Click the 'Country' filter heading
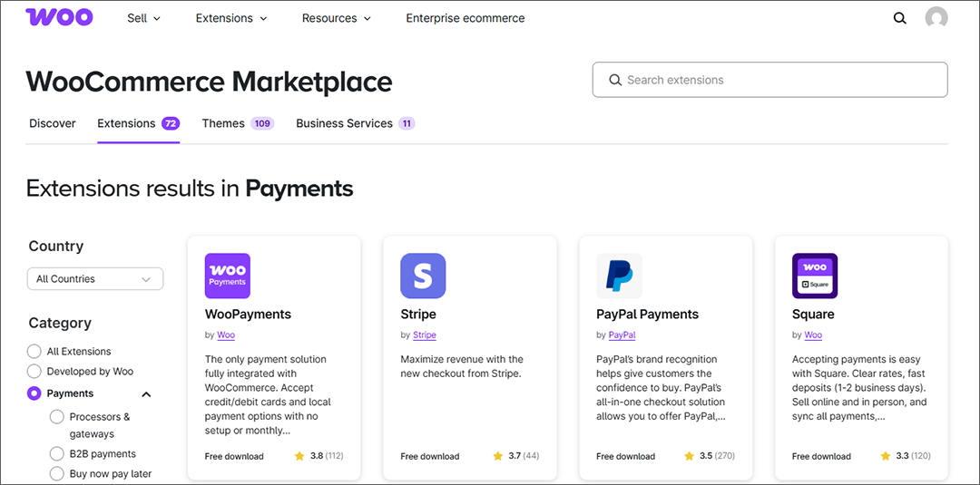This screenshot has height=485, width=980. coord(56,246)
